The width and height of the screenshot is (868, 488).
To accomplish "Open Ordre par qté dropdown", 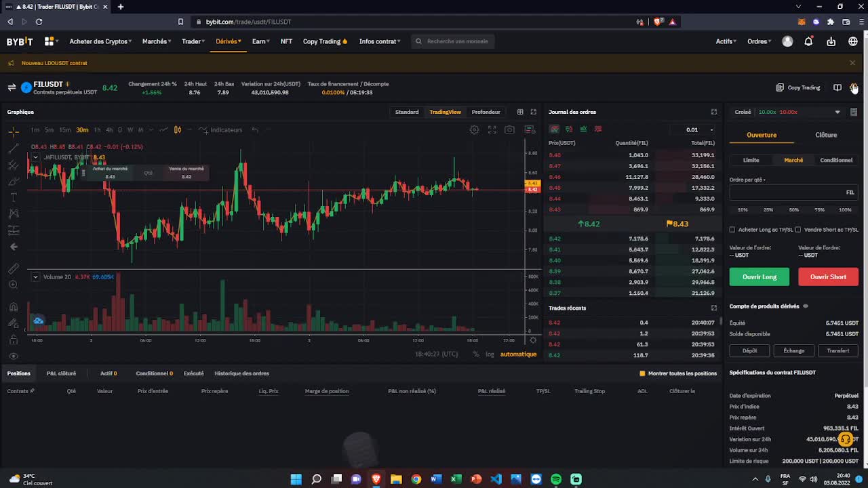I will pos(748,180).
